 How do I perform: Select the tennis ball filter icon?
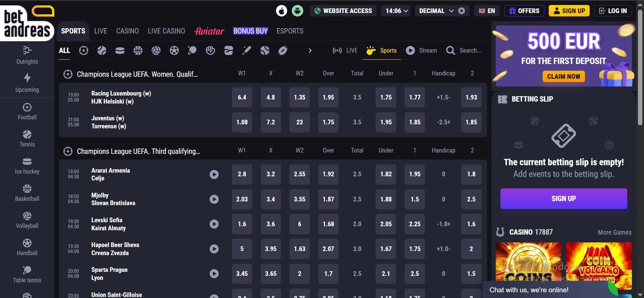coord(102,51)
